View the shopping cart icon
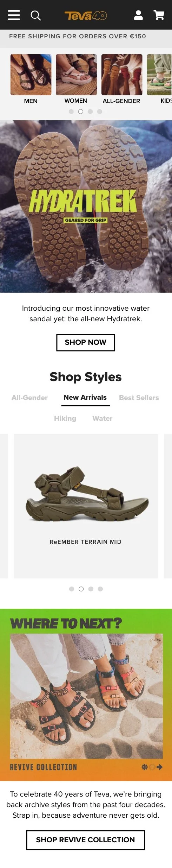The image size is (172, 868). click(159, 15)
